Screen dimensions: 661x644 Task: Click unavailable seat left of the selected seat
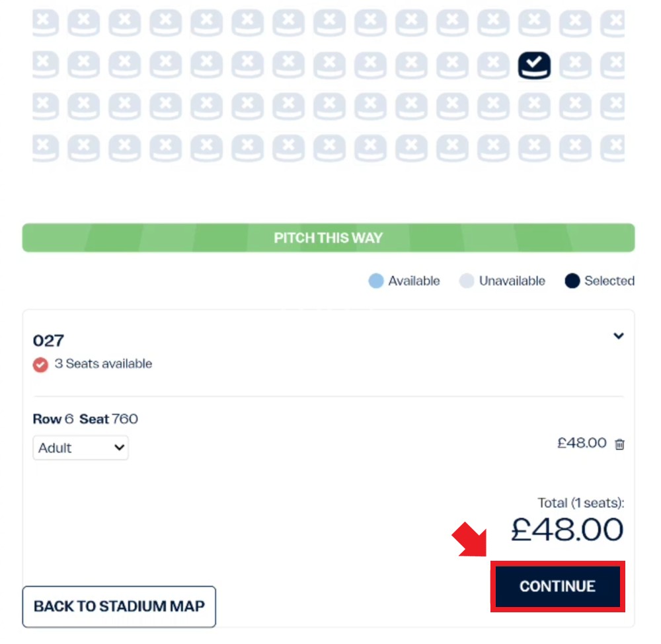(493, 65)
